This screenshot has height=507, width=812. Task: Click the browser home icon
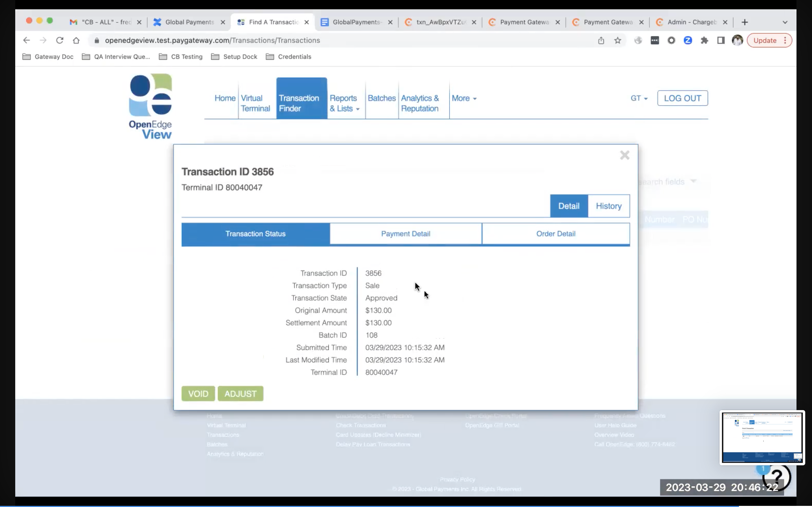click(76, 40)
